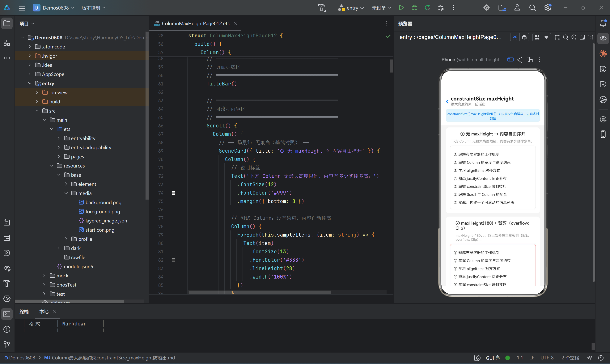610x364 pixels.
Task: Open more tool windows ellipsis in left sidebar
Action: [x=7, y=58]
